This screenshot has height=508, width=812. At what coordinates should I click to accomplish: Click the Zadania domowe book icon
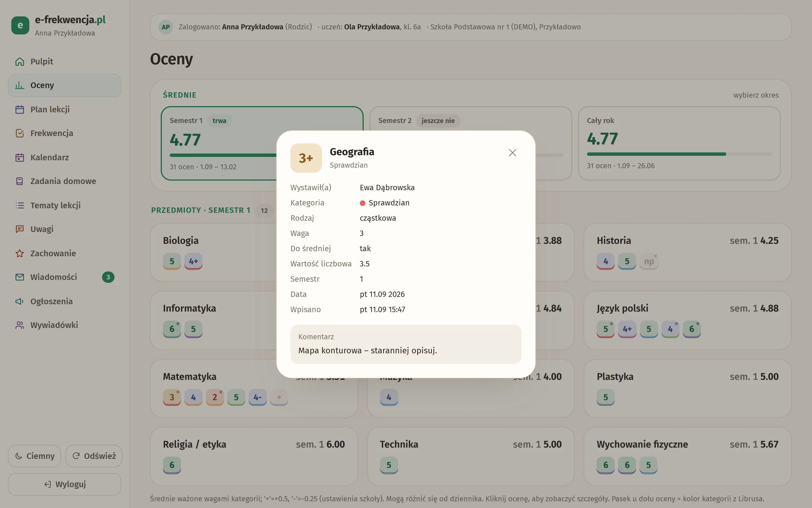[x=20, y=181]
